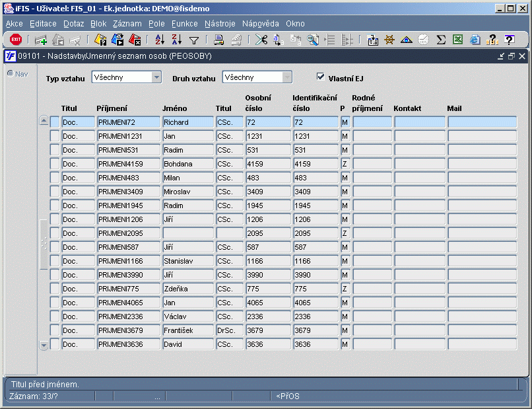Click the question mark with blocks help icon

click(492, 40)
